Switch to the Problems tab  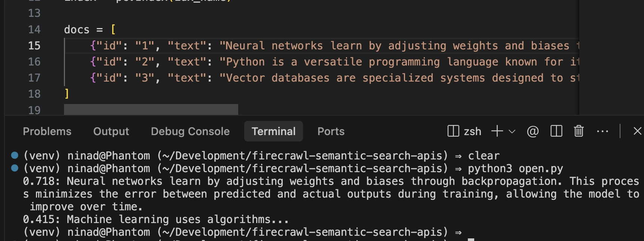(47, 131)
